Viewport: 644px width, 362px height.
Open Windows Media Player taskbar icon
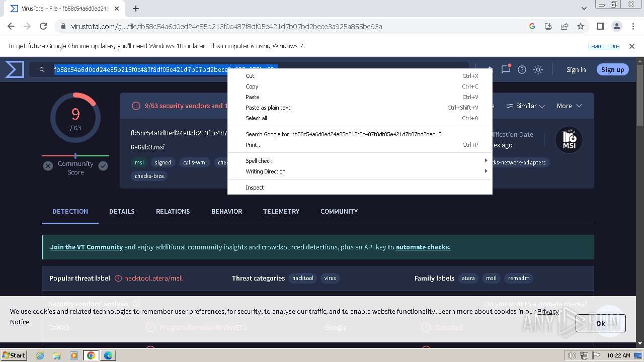tap(74, 355)
